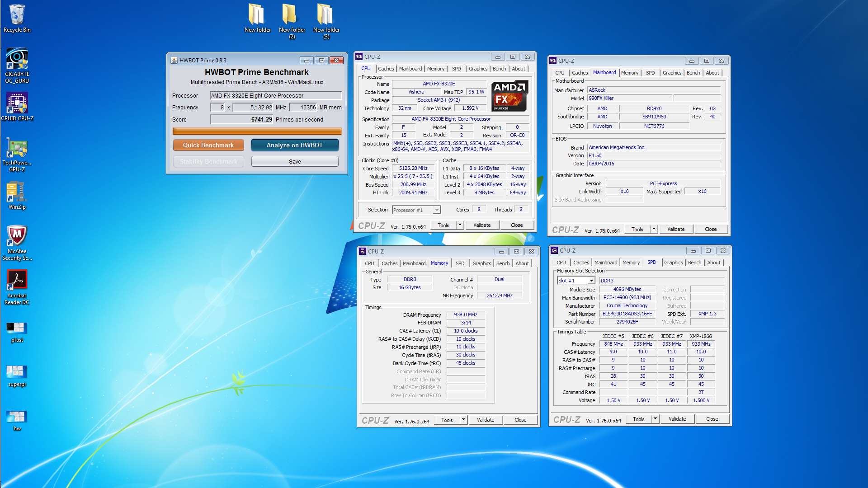Screen dimensions: 868x488
Task: Click SPD Ext. value XMP 1.3
Action: pos(707,314)
